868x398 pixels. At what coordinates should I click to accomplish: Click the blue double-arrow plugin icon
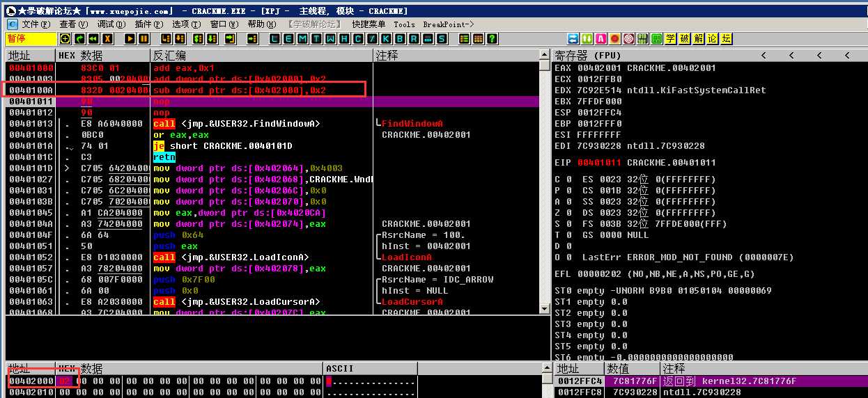(573, 39)
